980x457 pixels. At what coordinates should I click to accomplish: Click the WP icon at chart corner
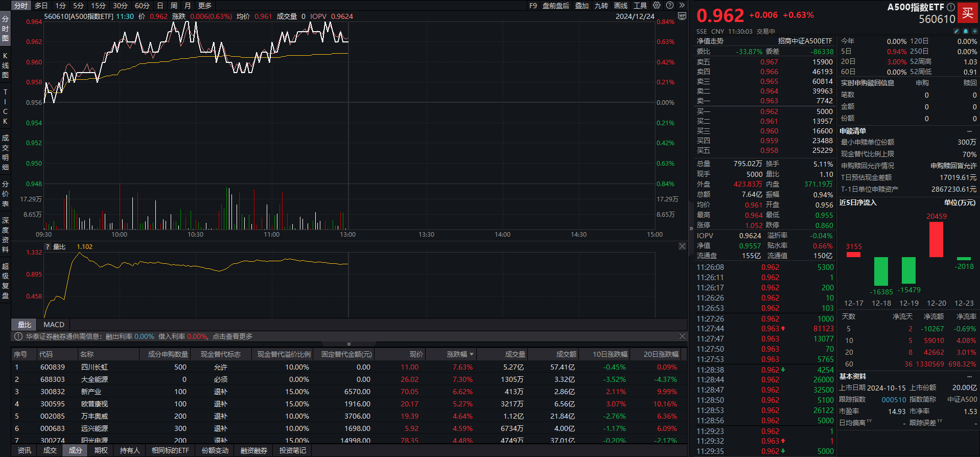tap(682, 16)
